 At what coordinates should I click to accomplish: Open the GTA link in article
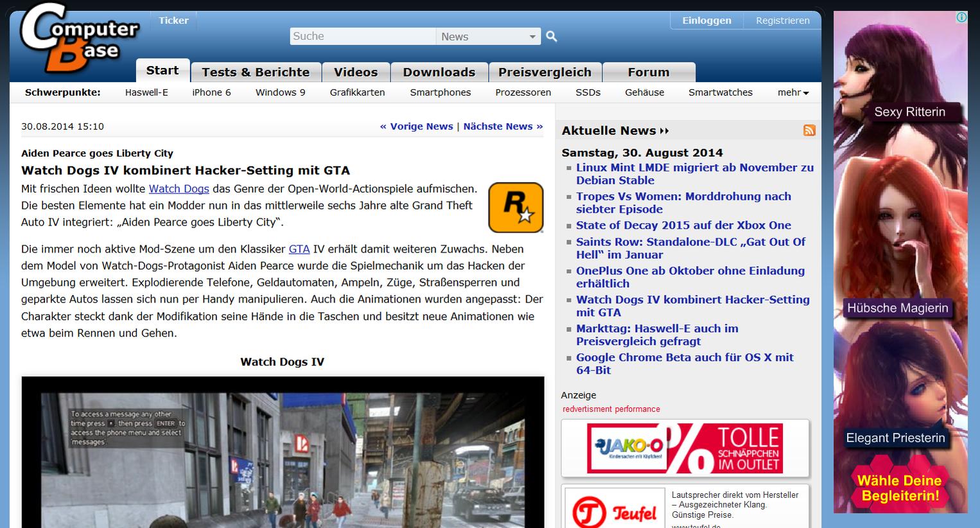pos(299,249)
